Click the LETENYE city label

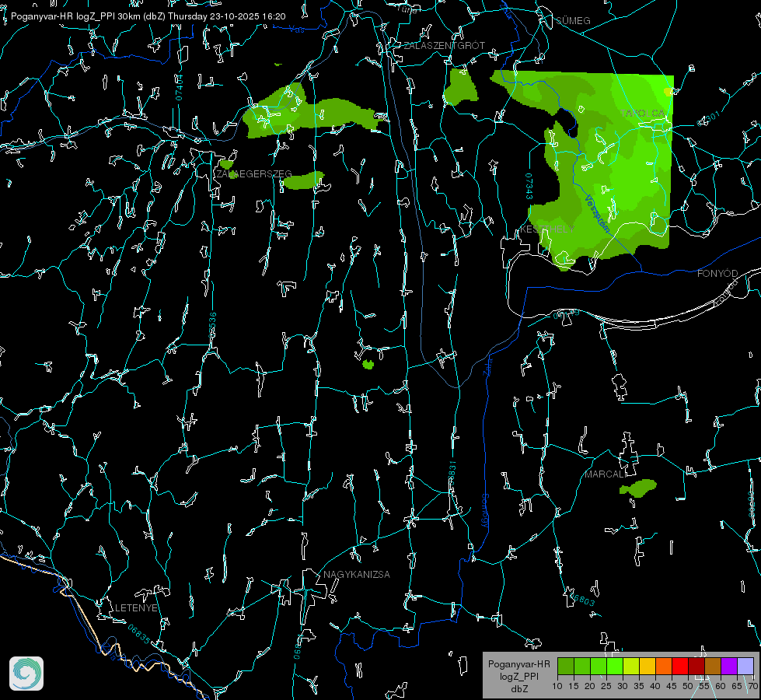point(136,607)
